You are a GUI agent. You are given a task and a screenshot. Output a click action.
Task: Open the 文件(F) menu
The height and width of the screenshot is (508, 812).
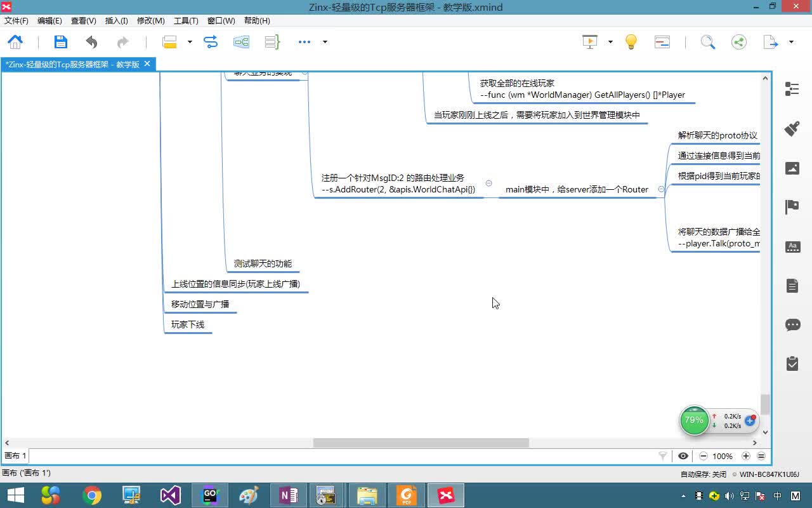(x=16, y=21)
